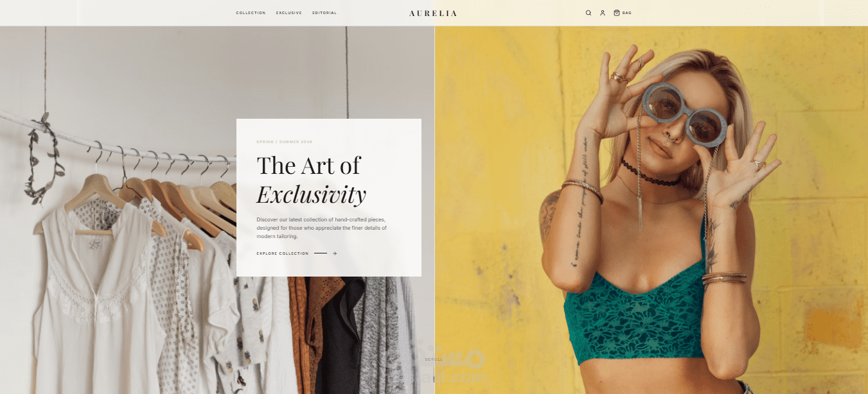Viewport: 868px width, 394px height.
Task: Click the AURELIA logo to go home
Action: click(433, 13)
